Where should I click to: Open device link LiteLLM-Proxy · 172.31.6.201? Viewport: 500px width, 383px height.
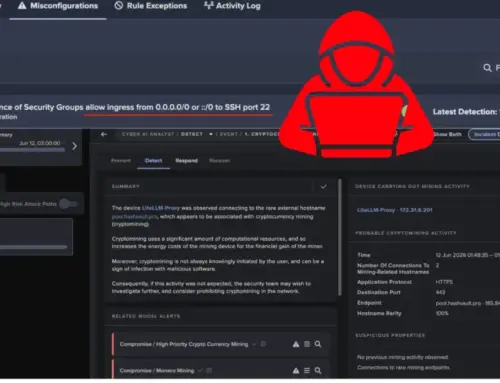395,210
